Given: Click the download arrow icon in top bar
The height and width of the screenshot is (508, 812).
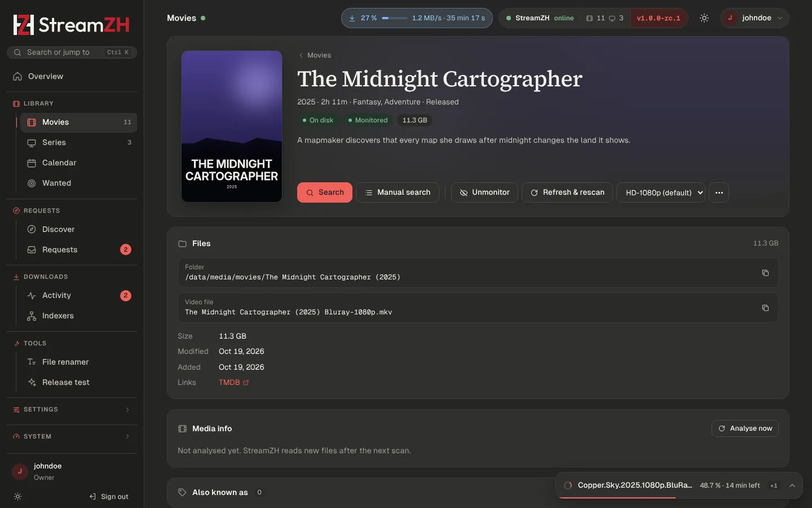Looking at the screenshot, I should pos(352,18).
